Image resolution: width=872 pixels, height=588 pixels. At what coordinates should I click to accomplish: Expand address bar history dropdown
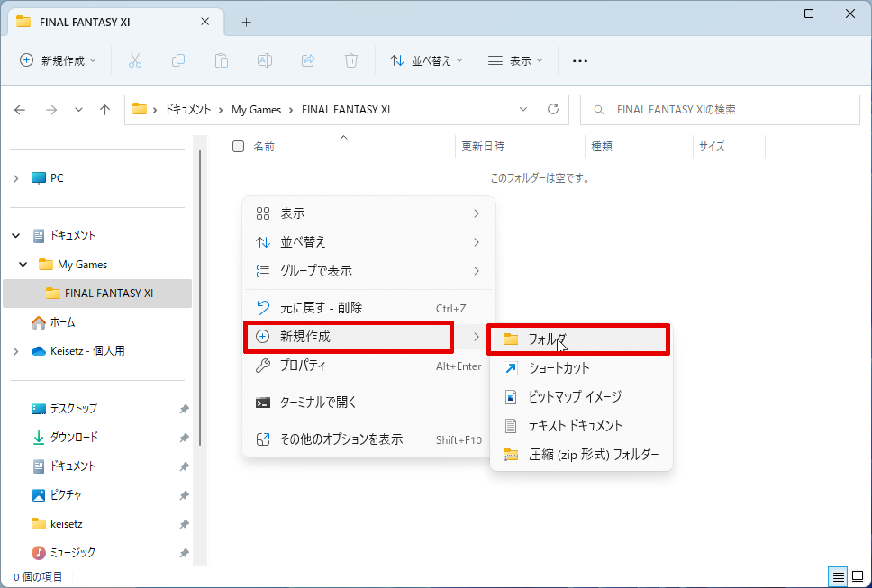pos(523,110)
